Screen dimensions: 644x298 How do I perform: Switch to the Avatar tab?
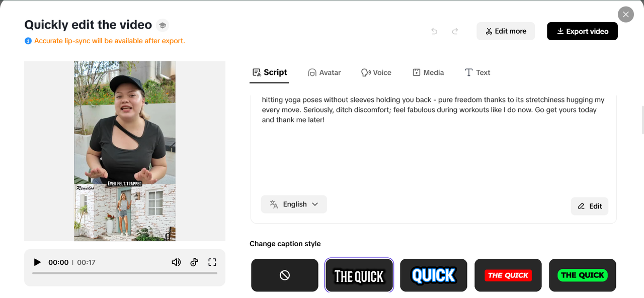coord(325,72)
